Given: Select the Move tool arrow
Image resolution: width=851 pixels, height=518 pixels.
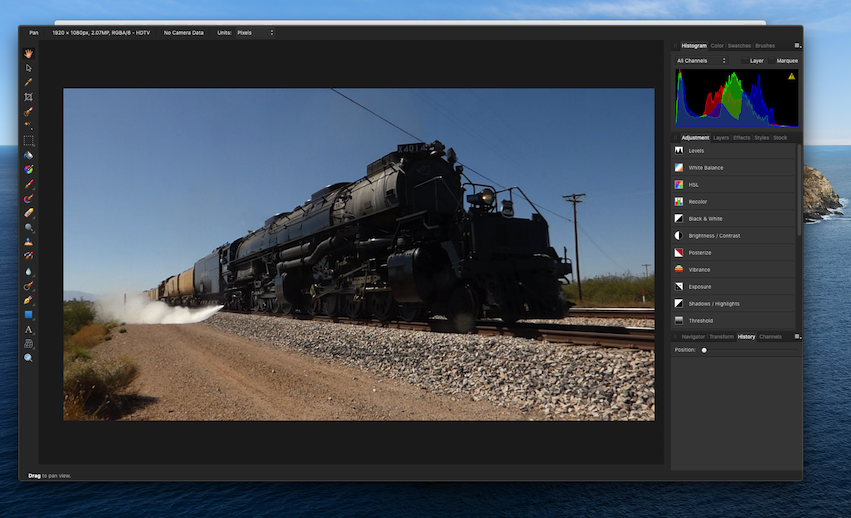Looking at the screenshot, I should point(28,68).
